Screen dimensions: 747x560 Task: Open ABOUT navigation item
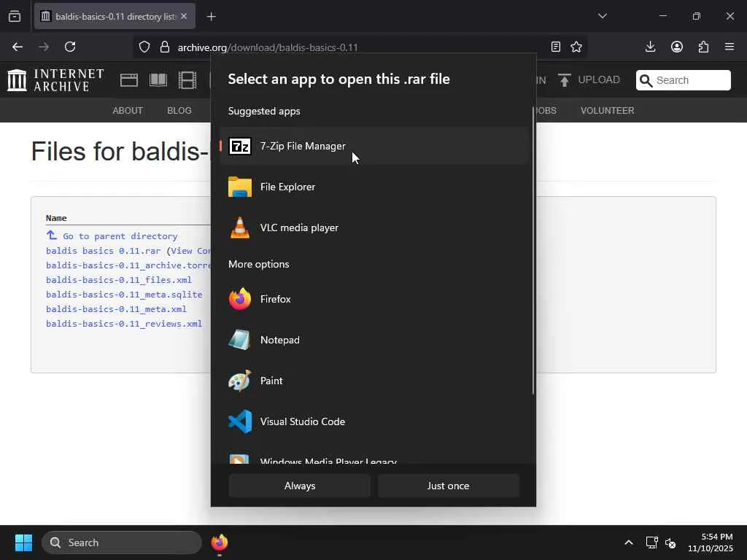click(x=128, y=111)
